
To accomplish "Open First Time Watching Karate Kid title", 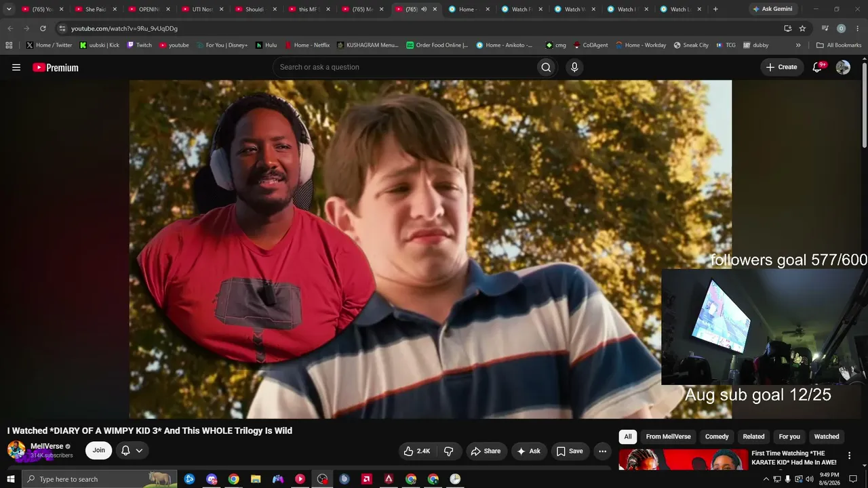I will (794, 457).
